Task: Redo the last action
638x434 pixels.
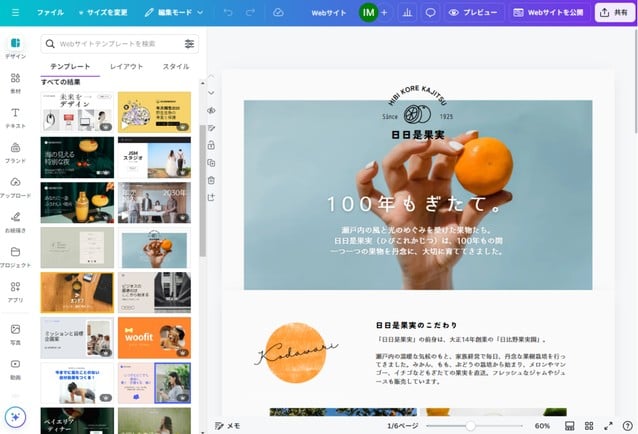Action: point(250,13)
